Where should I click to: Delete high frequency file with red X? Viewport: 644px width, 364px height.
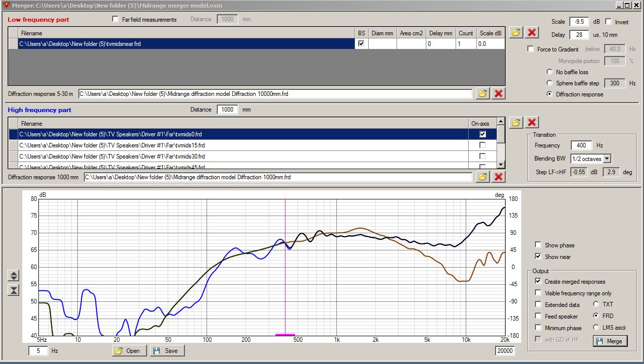tap(531, 122)
